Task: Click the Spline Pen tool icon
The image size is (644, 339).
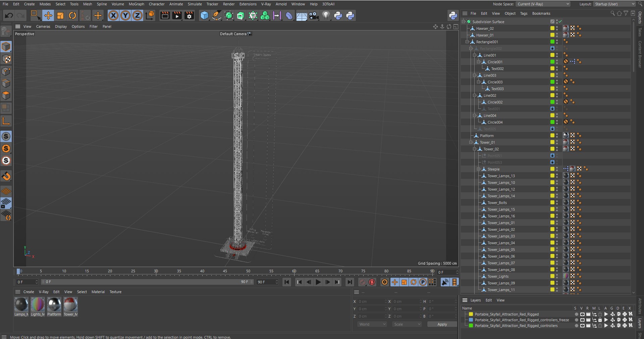Action: click(217, 15)
